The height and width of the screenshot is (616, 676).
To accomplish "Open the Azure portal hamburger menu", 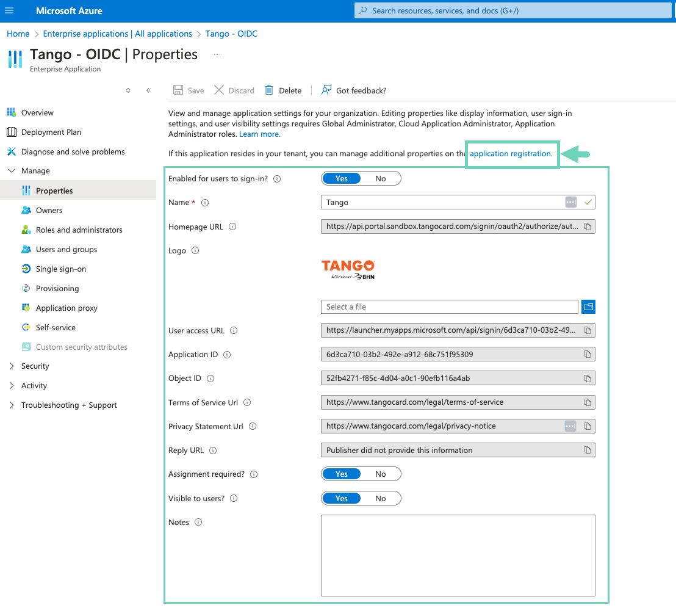I will 9,10.
